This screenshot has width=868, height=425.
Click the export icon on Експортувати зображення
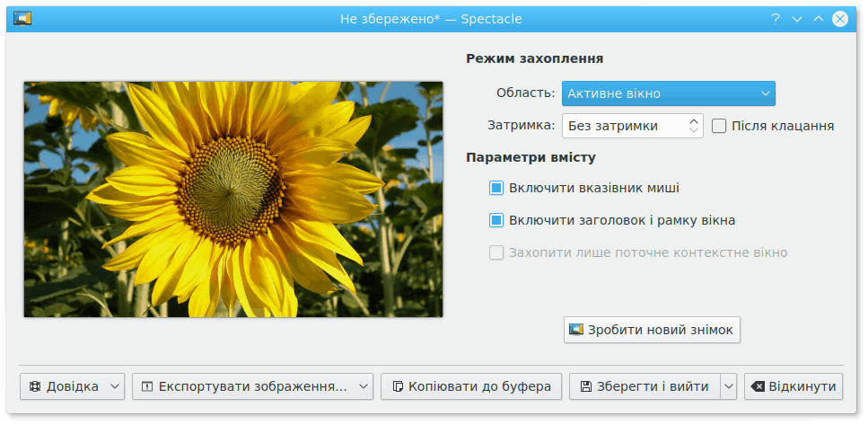click(147, 386)
